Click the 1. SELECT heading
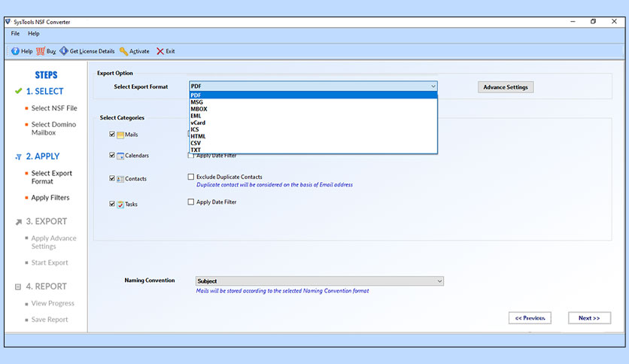The image size is (629, 364). point(44,92)
